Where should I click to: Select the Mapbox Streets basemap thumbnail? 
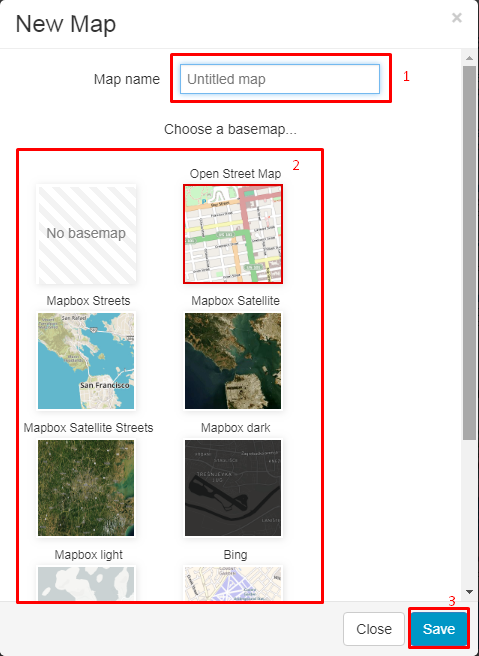pyautogui.click(x=86, y=361)
